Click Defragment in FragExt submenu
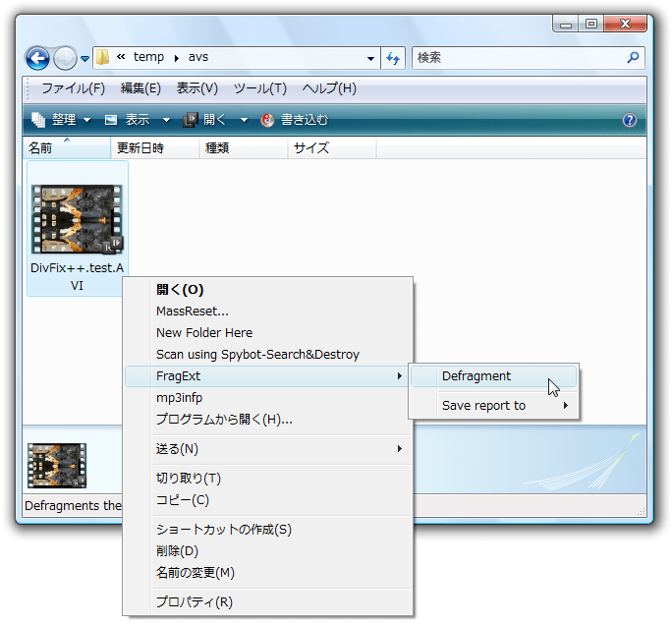This screenshot has height=625, width=672. point(494,376)
